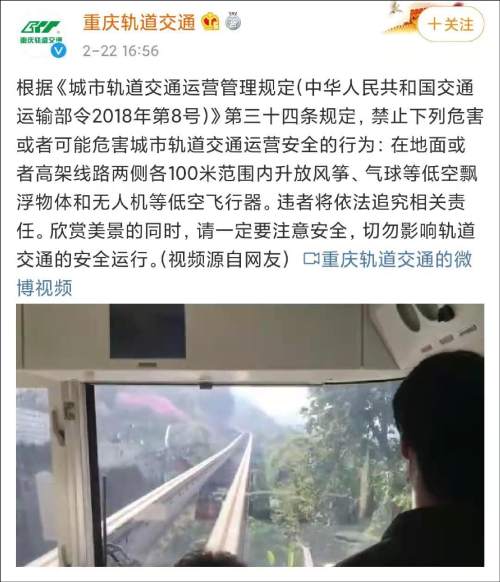Viewport: 500px width, 582px height.
Task: Open the 重庆轨道交通 profile avatar logo
Action: click(40, 32)
